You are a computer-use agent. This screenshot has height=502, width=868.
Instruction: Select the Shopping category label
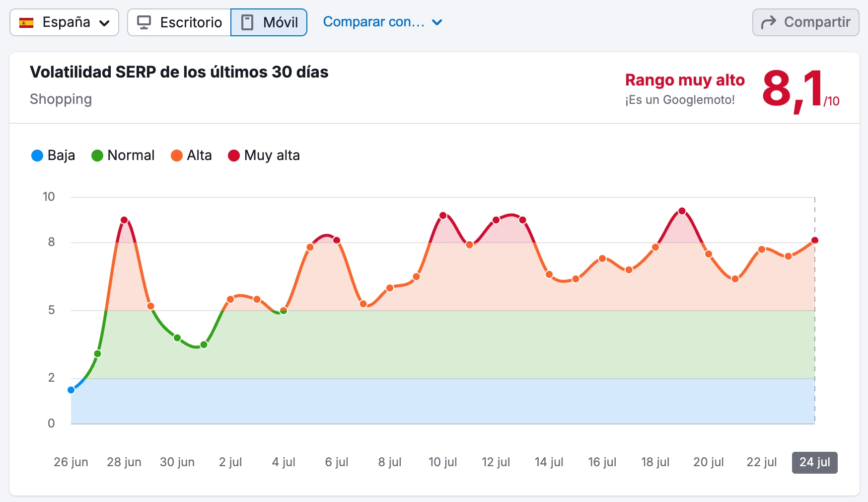(x=61, y=99)
